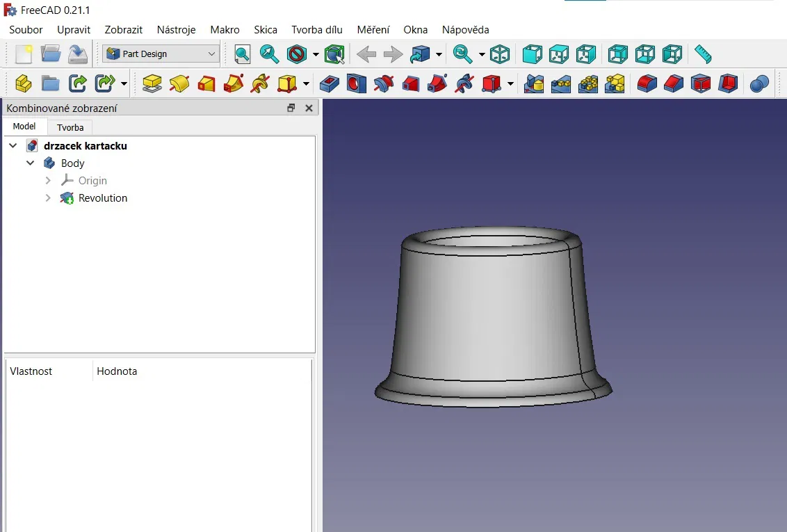Image resolution: width=787 pixels, height=532 pixels.
Task: Expand the Revolution tree node
Action: click(48, 198)
